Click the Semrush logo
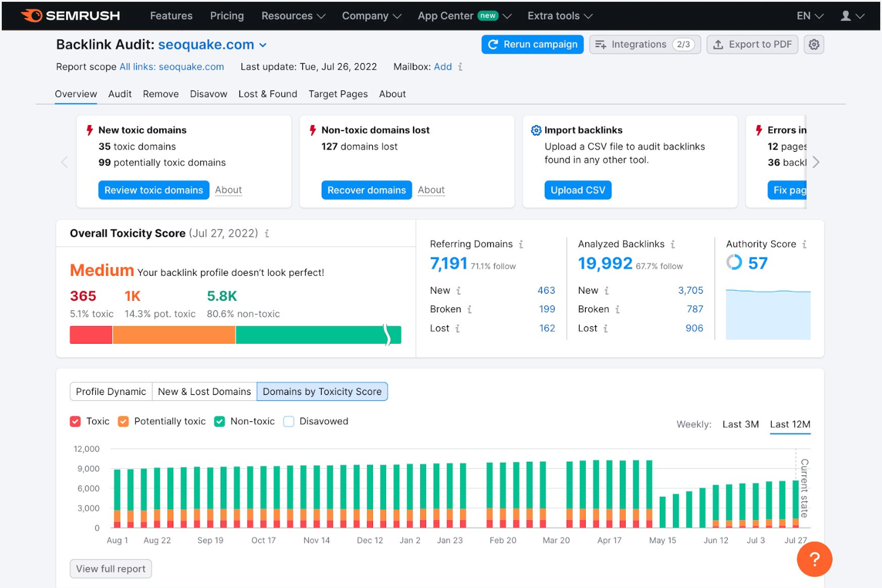Screen dimensions: 882x588 pyautogui.click(x=70, y=15)
